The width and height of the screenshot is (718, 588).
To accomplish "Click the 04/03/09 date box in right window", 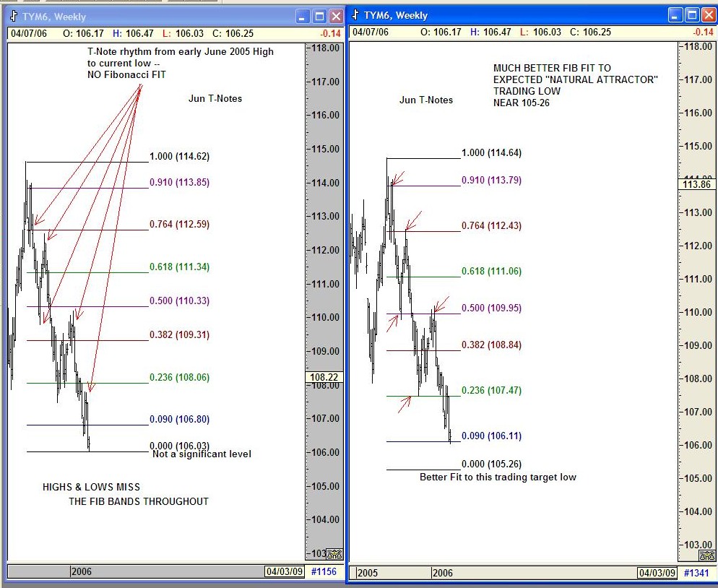I will [657, 573].
